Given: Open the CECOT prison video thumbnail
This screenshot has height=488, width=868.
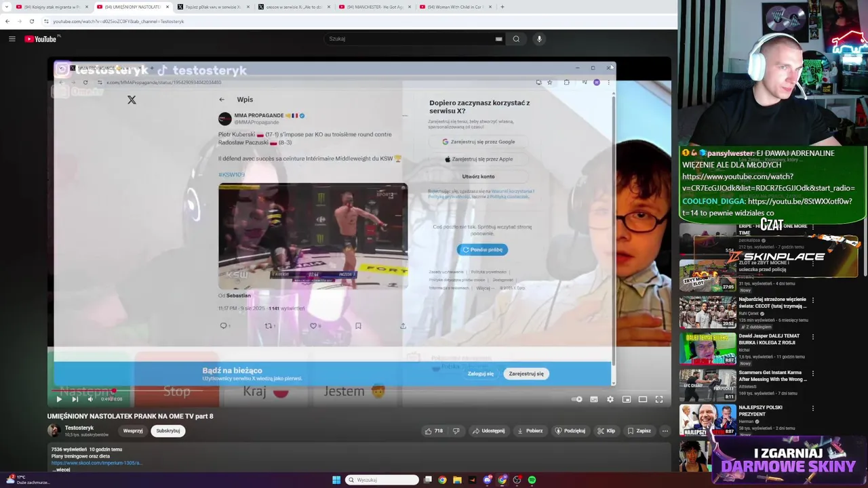Looking at the screenshot, I should 707,312.
